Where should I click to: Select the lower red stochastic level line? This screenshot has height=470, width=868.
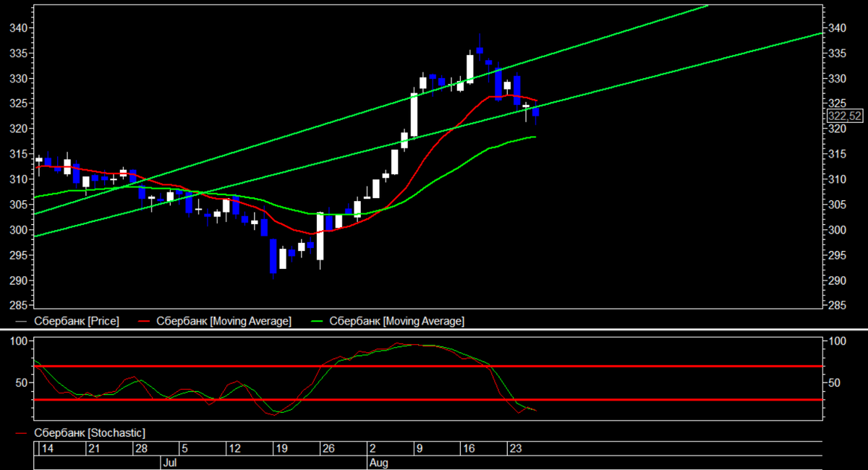point(428,399)
